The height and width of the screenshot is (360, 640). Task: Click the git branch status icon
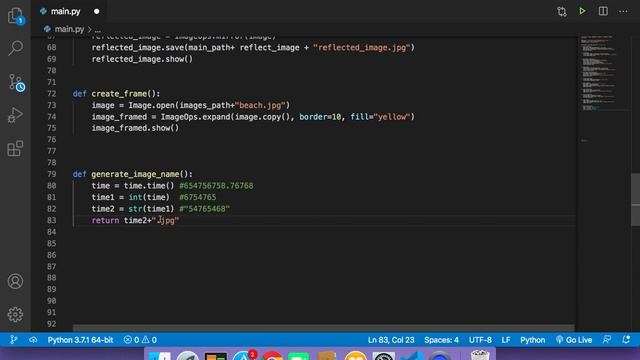tap(14, 340)
